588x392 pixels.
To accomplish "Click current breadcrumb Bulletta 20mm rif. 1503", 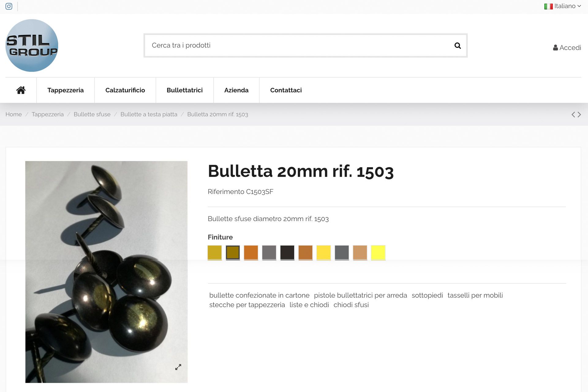I will pos(218,114).
